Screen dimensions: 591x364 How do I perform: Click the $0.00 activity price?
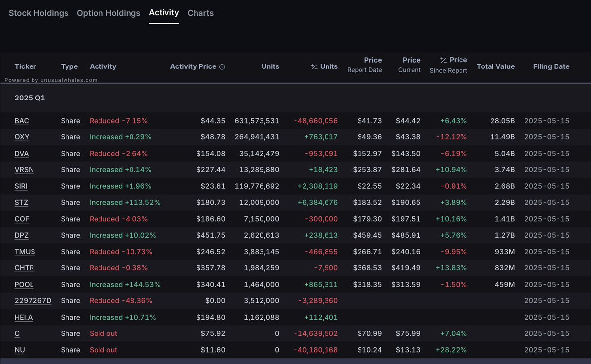215,300
